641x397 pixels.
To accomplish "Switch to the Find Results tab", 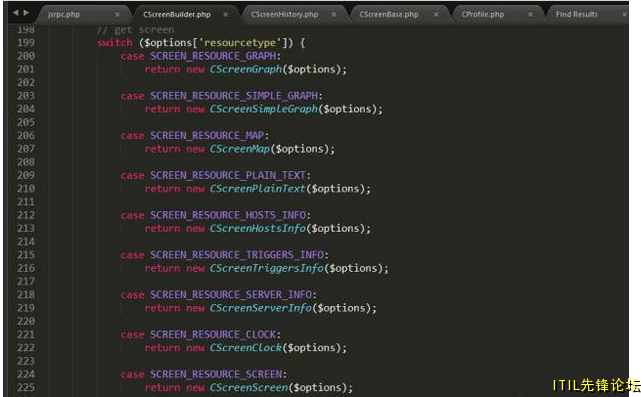I will click(577, 15).
